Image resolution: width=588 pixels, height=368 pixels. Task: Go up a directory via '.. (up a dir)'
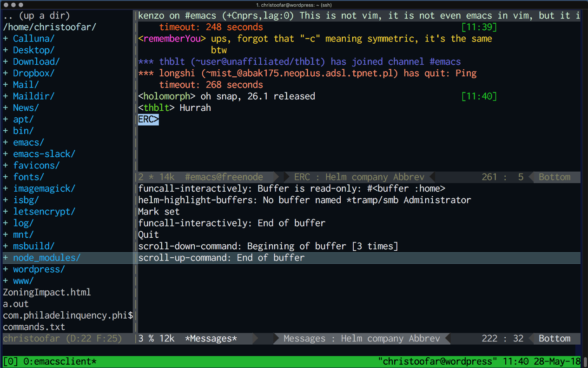[36, 16]
